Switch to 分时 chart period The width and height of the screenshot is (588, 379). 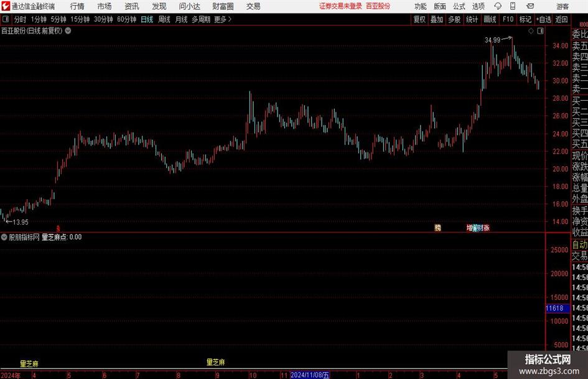coord(20,19)
